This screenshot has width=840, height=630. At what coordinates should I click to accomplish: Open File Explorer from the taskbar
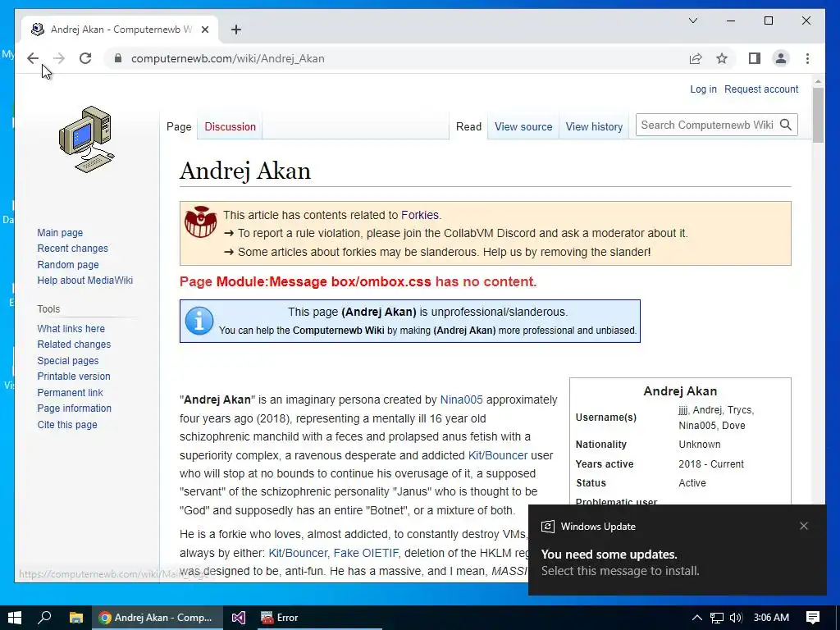coord(76,618)
